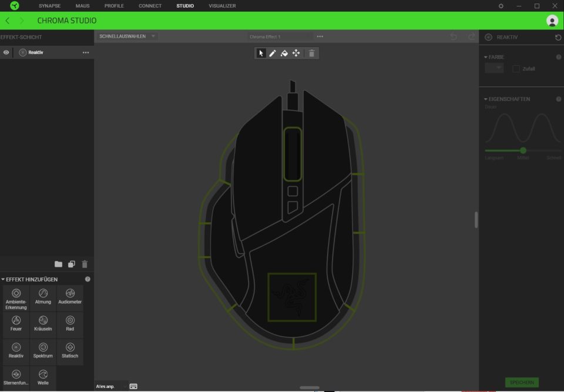Click the trash icon in the canvas toolbar
Screen dimensions: 564x392
tap(312, 53)
